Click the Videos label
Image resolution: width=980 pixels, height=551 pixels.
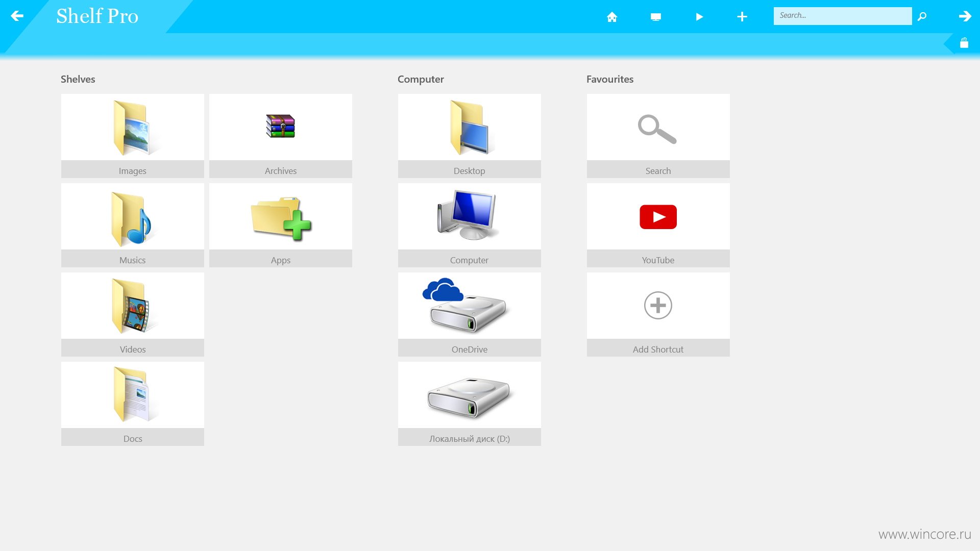point(133,349)
